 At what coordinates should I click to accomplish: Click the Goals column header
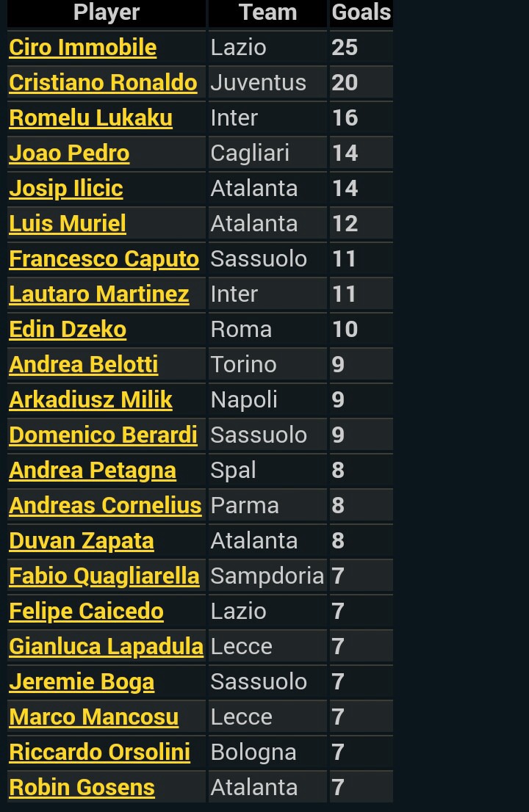point(361,12)
